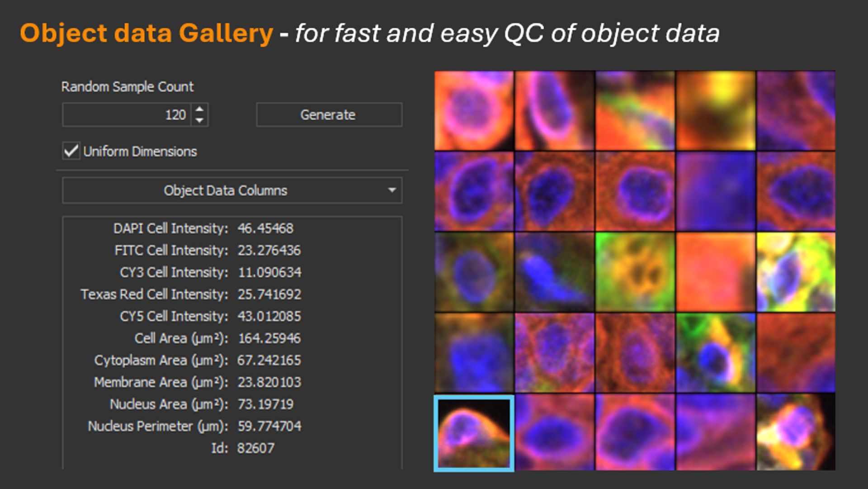
Task: Click the Nucleus Perimeter value 59.774704
Action: [269, 426]
